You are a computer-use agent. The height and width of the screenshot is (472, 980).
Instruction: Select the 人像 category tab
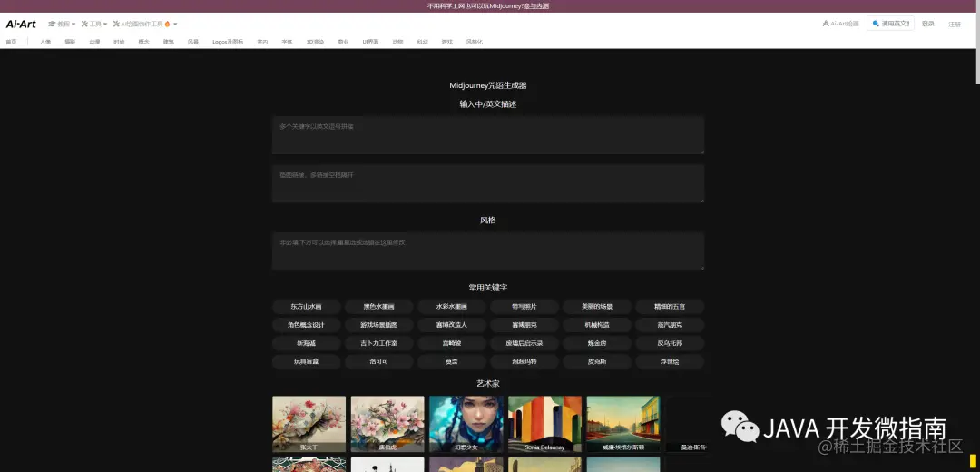pyautogui.click(x=45, y=42)
